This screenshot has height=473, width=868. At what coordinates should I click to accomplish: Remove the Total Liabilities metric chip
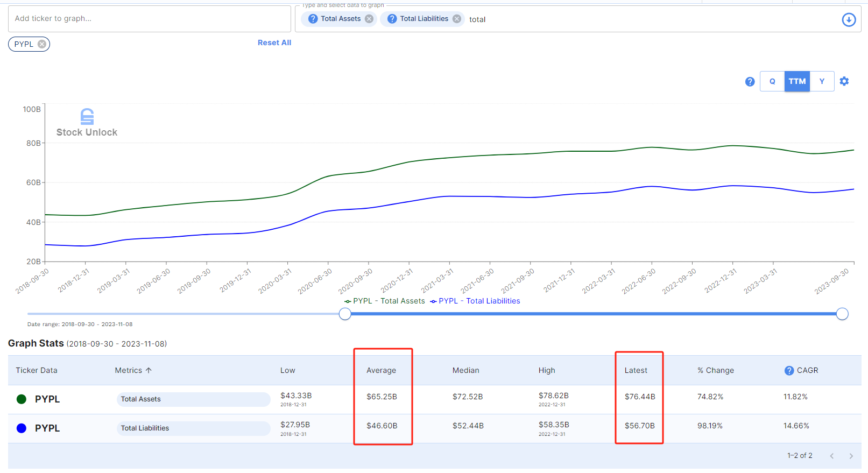coord(457,19)
